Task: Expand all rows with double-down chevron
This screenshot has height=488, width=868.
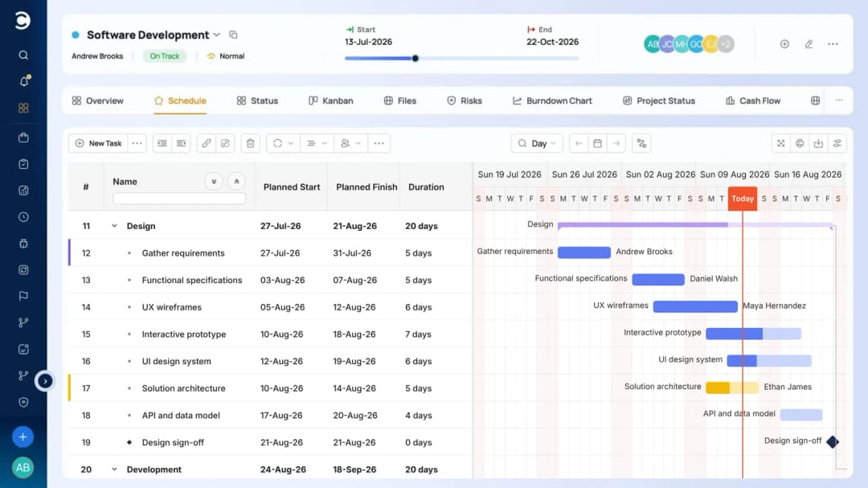Action: (214, 182)
